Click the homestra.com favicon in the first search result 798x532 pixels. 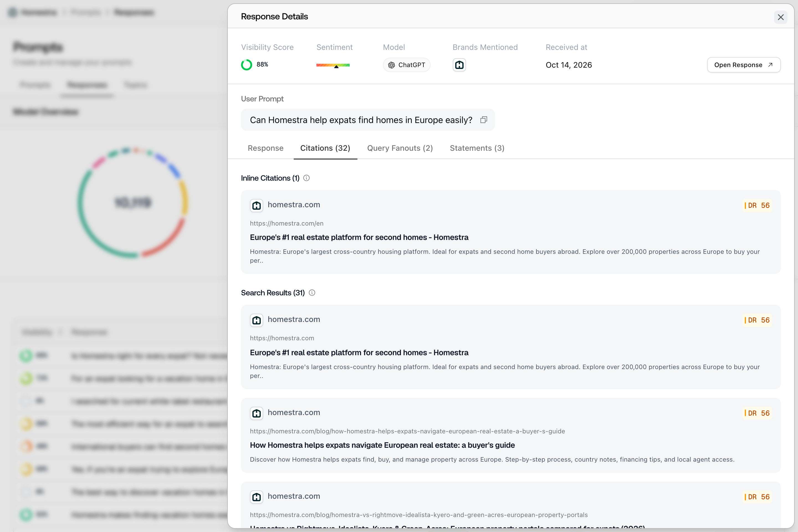pyautogui.click(x=257, y=320)
